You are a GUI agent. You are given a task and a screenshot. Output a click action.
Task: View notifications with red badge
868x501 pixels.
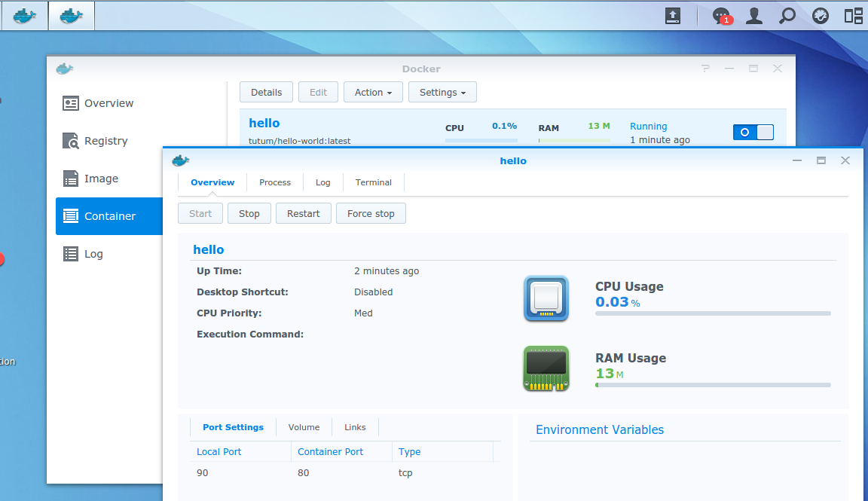[x=722, y=16]
